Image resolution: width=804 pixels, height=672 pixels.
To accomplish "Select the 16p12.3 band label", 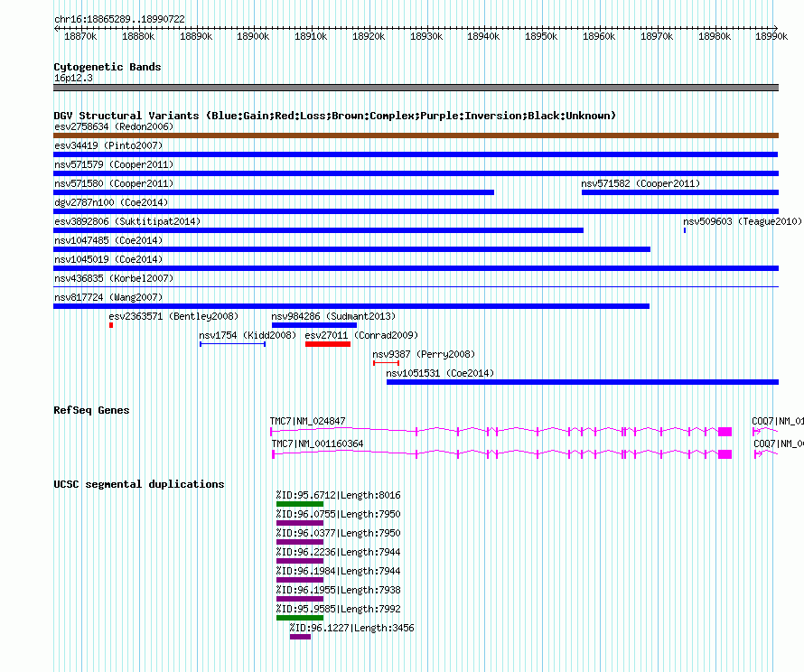I will point(73,78).
